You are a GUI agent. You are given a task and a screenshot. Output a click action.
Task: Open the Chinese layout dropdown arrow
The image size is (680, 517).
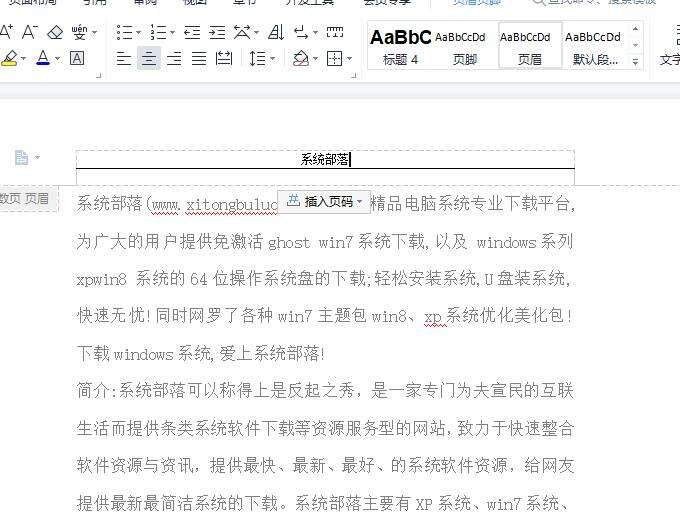pos(256,33)
